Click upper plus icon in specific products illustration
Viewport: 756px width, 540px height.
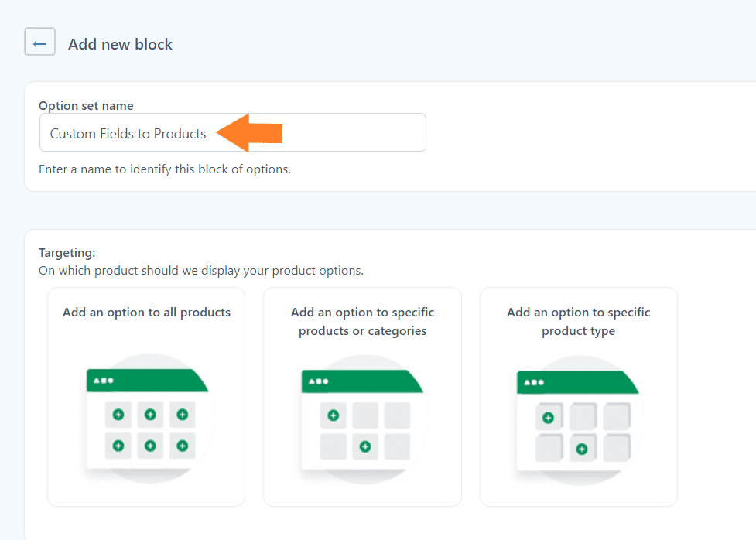334,415
